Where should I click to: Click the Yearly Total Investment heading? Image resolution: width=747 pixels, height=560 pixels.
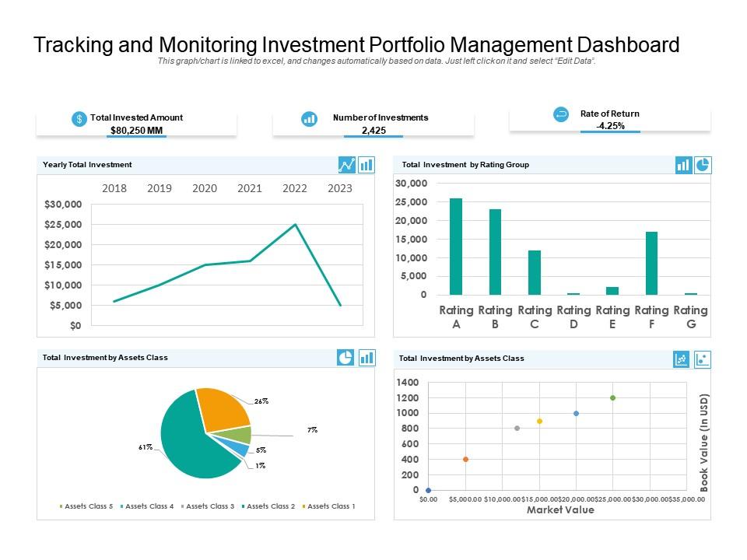tap(87, 165)
